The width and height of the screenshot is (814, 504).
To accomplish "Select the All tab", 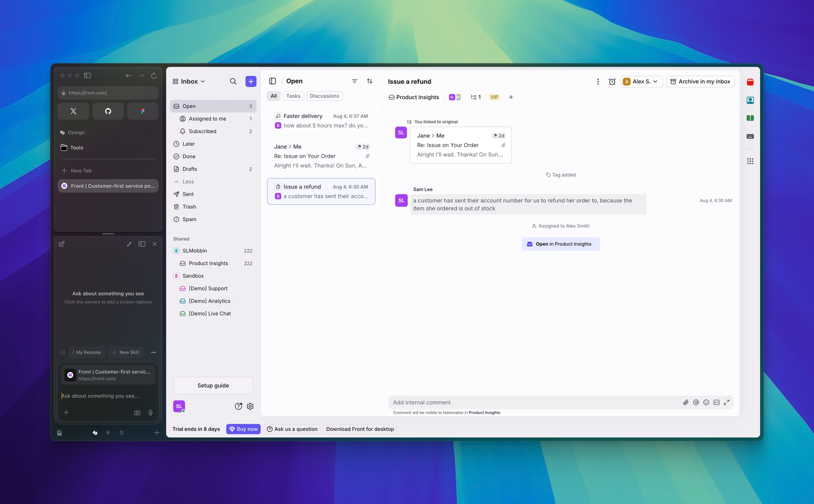I will tap(274, 96).
